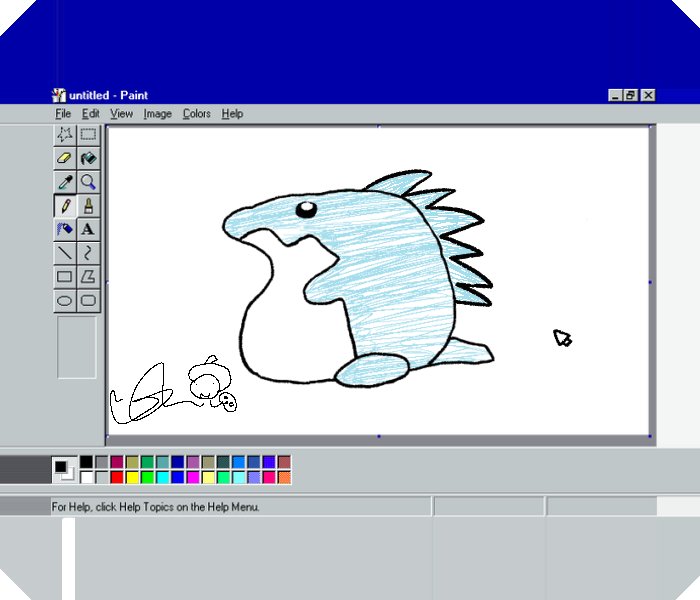Pick the light gray swatch in the bottom row
Screen dimensions: 700x600
coord(102,477)
